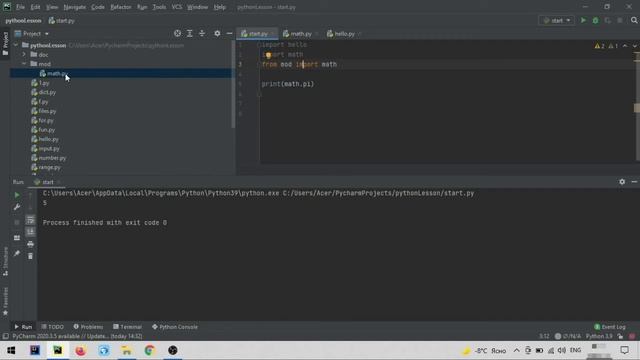The image size is (640, 360).
Task: Pin the Run tab
Action: click(17, 253)
